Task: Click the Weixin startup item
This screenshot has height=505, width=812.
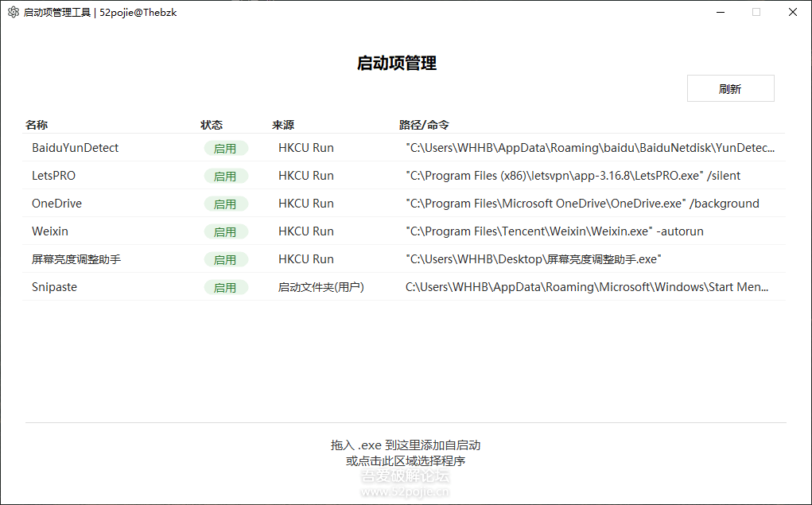Action: click(x=51, y=231)
